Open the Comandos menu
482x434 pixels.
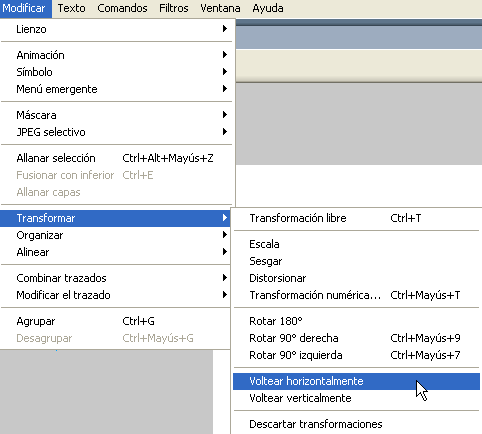(x=122, y=8)
